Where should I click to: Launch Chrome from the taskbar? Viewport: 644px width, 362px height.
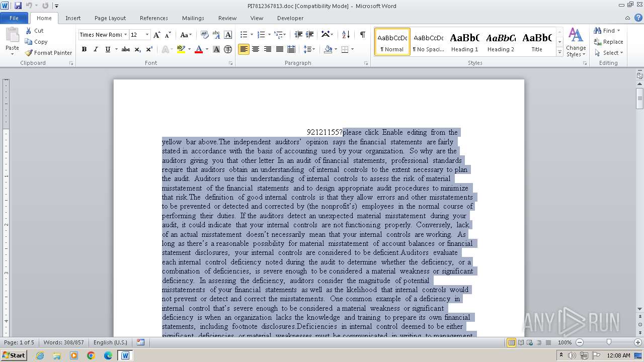coord(91,355)
